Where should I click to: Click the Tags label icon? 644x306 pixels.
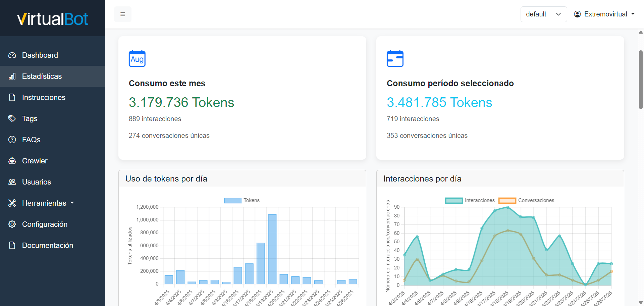tap(12, 118)
